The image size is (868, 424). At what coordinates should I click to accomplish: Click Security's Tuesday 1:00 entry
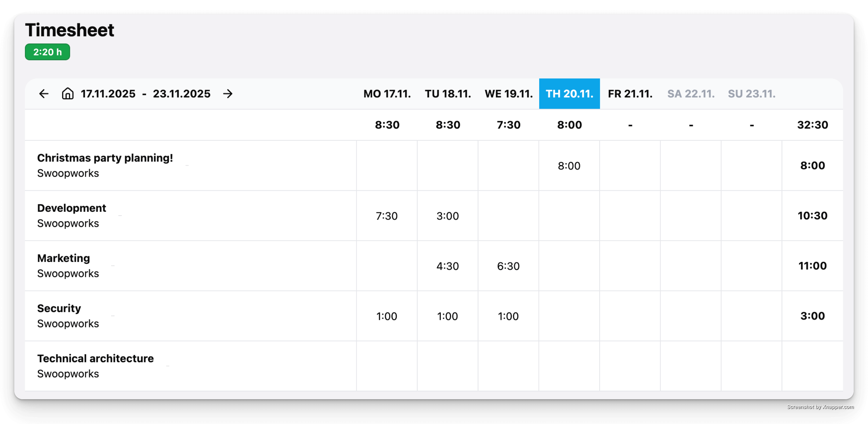(447, 316)
